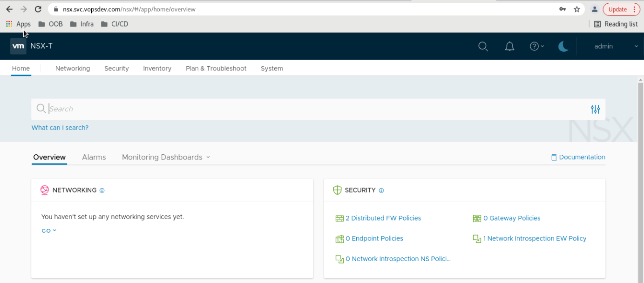The width and height of the screenshot is (644, 283).
Task: Expand the Monitoring Dashboards dropdown
Action: coord(166,157)
